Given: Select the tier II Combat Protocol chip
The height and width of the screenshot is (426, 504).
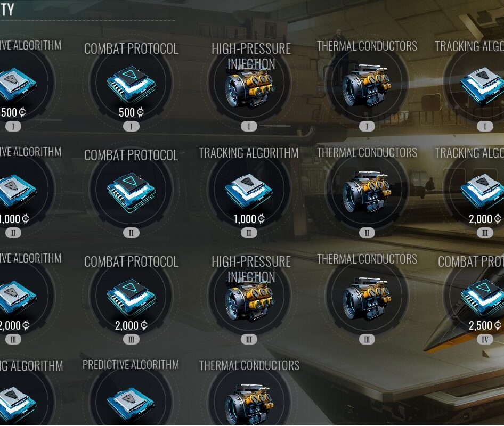Looking at the screenshot, I should (131, 191).
